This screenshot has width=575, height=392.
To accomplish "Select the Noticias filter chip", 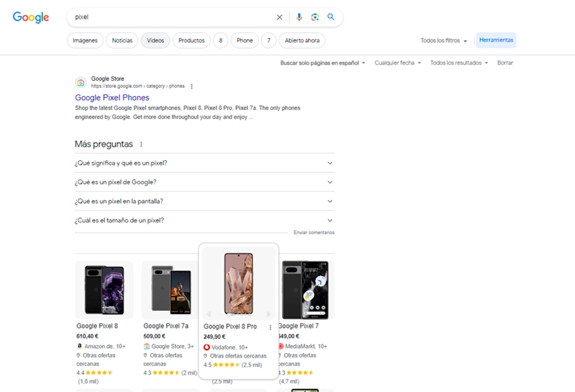I will coord(122,40).
